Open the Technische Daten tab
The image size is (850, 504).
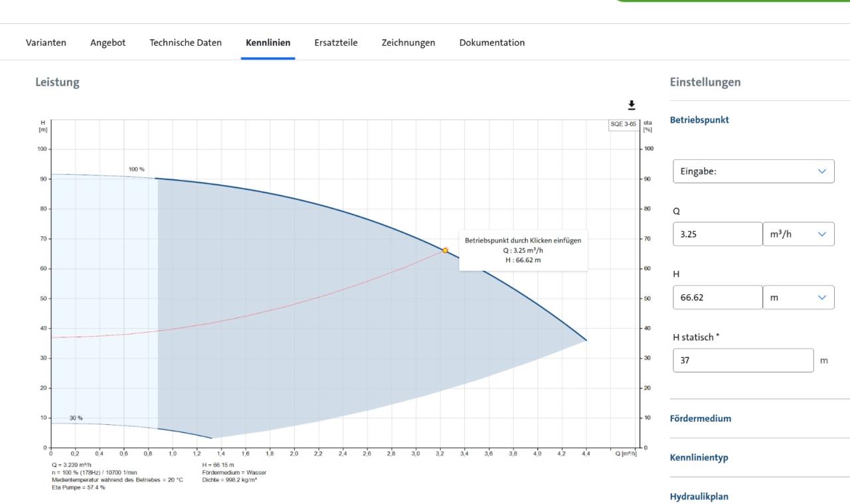point(185,42)
